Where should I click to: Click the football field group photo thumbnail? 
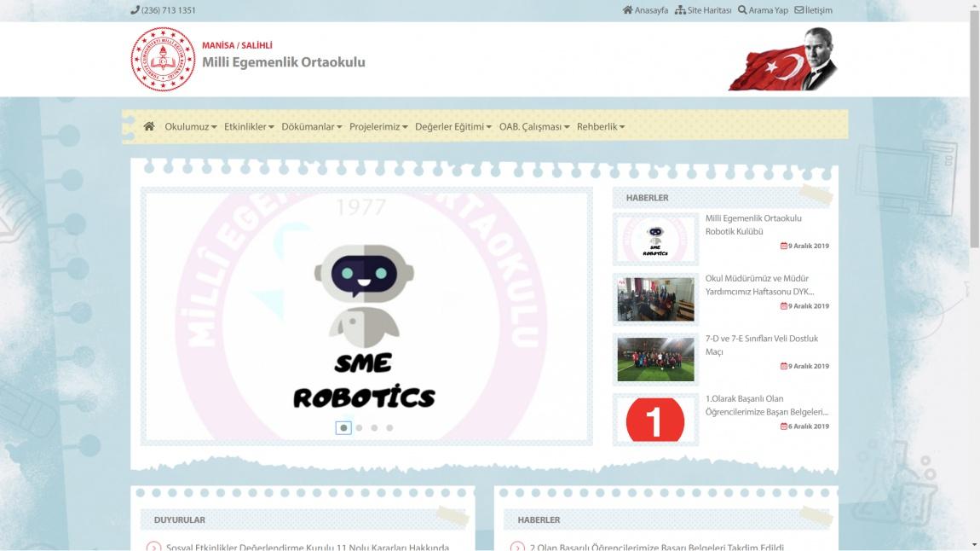coord(655,359)
